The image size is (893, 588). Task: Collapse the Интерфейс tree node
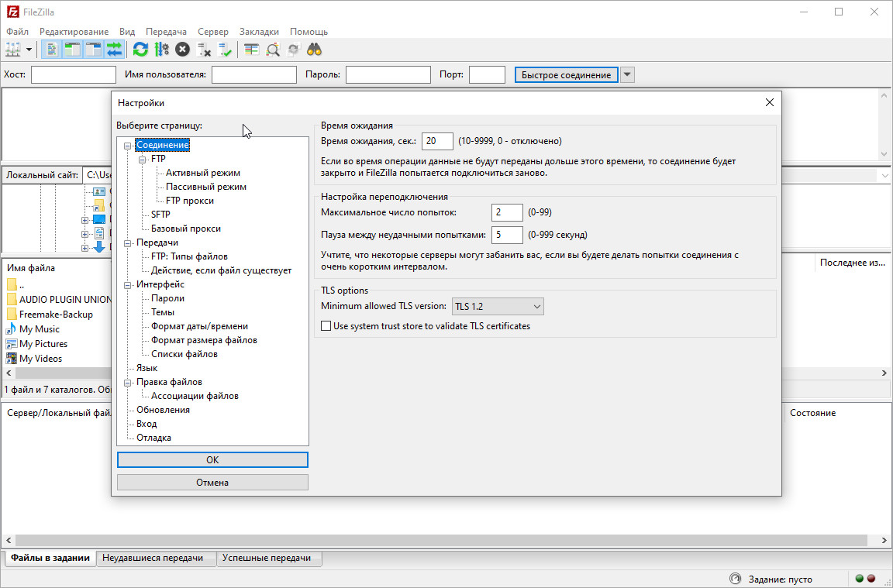[x=128, y=285]
